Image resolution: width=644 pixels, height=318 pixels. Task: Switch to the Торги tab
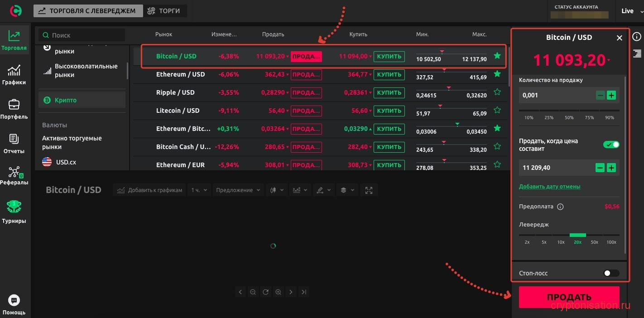click(x=165, y=11)
